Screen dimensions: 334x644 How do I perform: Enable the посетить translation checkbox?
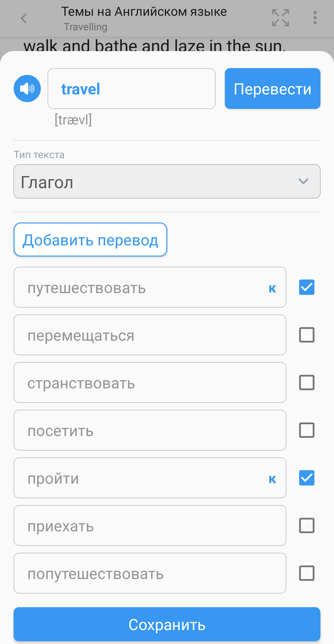click(x=307, y=430)
